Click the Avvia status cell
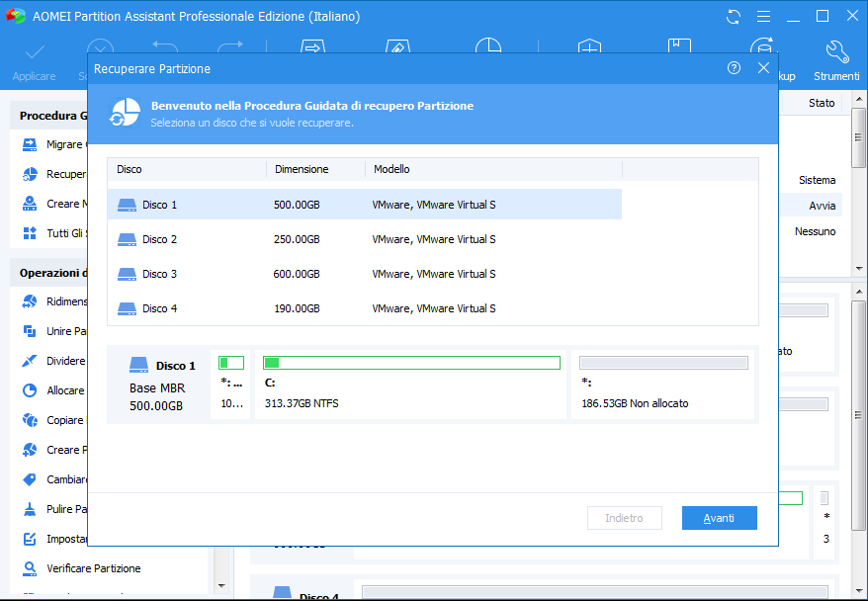This screenshot has width=868, height=601. [x=823, y=206]
